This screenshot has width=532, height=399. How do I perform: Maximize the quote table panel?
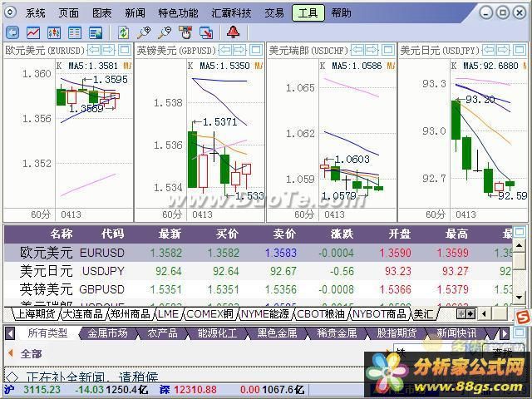click(520, 232)
